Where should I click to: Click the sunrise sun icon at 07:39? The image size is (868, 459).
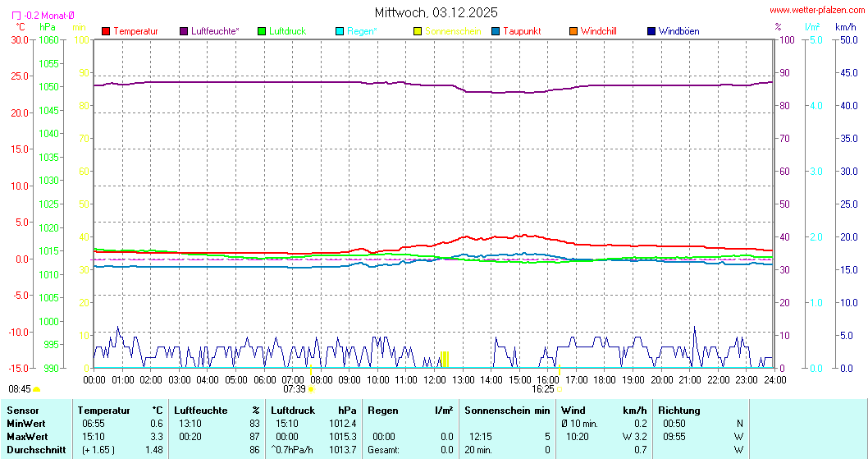click(x=311, y=389)
